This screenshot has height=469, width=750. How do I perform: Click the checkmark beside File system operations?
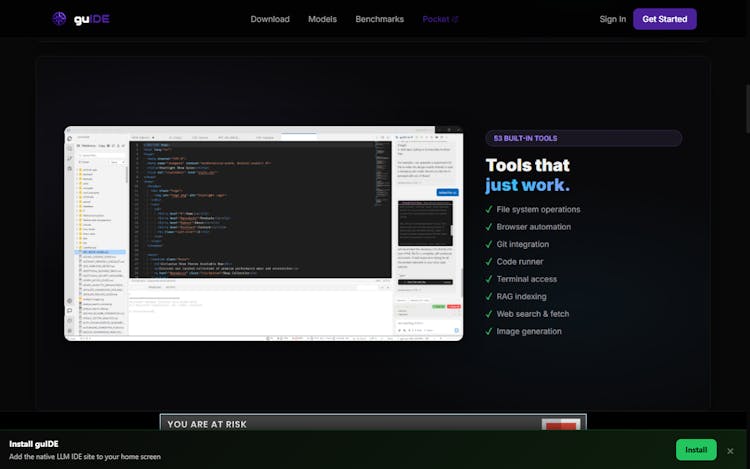pos(489,210)
